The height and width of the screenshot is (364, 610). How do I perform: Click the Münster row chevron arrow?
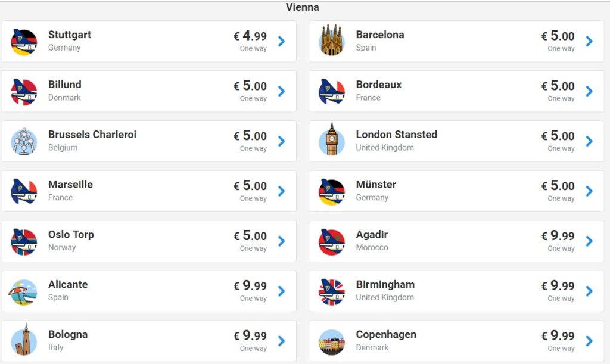click(x=589, y=191)
